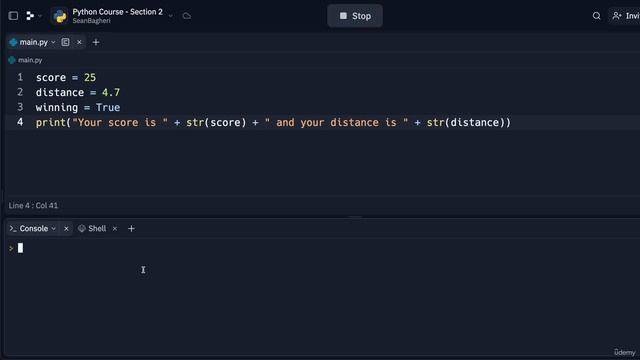Expand the dropdown next to Replit logo
Image resolution: width=640 pixels, height=360 pixels.
coord(40,16)
